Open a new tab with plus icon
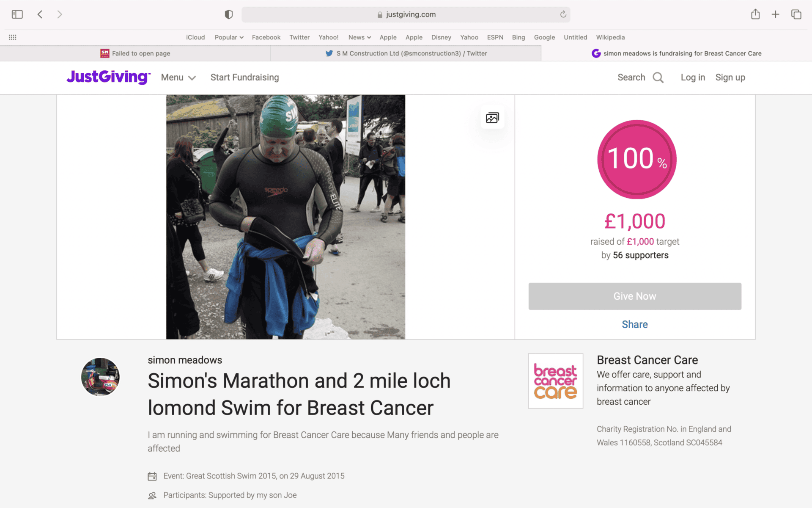Image resolution: width=812 pixels, height=508 pixels. [775, 14]
